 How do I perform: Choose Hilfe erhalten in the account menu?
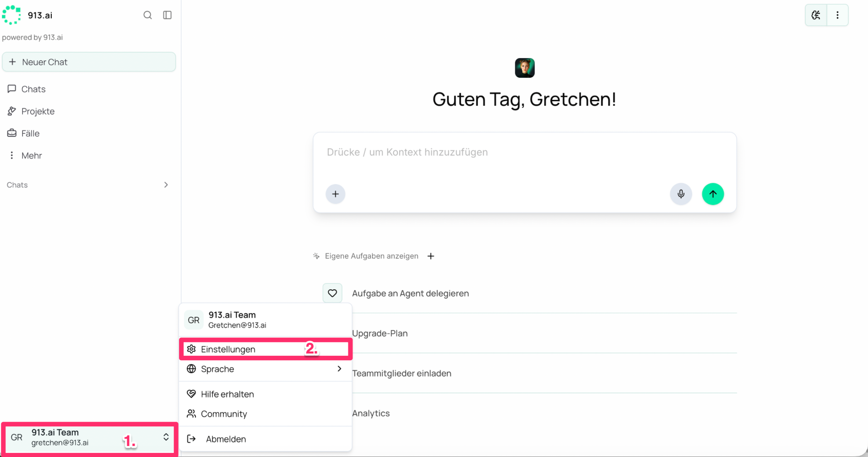pos(266,394)
